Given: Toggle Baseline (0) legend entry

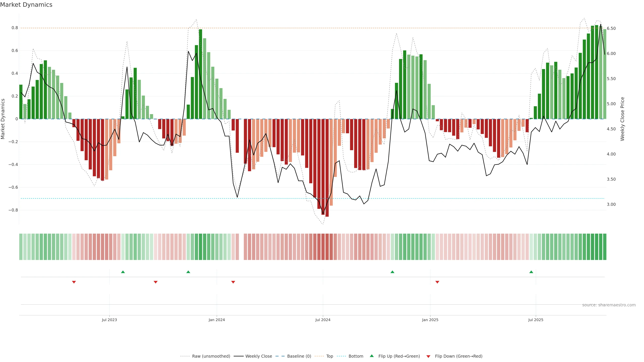Looking at the screenshot, I should [x=299, y=356].
